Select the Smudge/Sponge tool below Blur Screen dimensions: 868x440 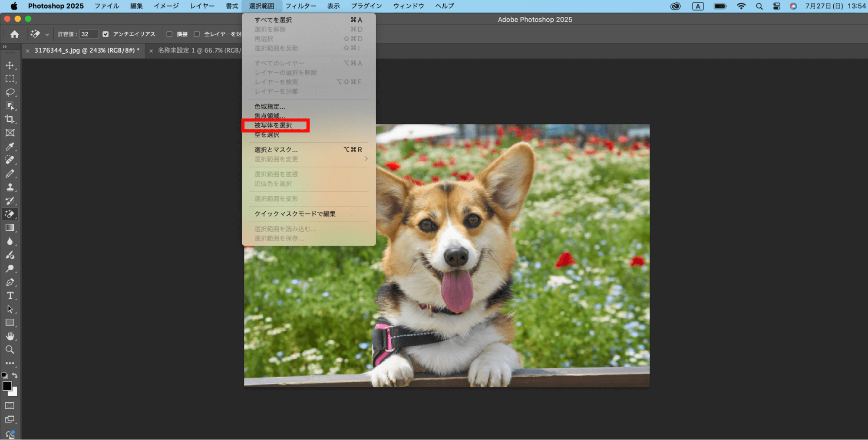pyautogui.click(x=10, y=255)
